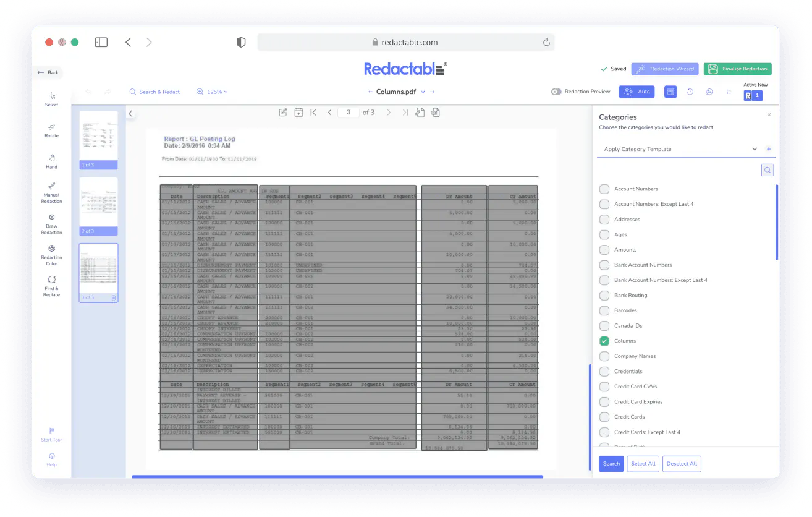Open the history clock icon

(690, 92)
